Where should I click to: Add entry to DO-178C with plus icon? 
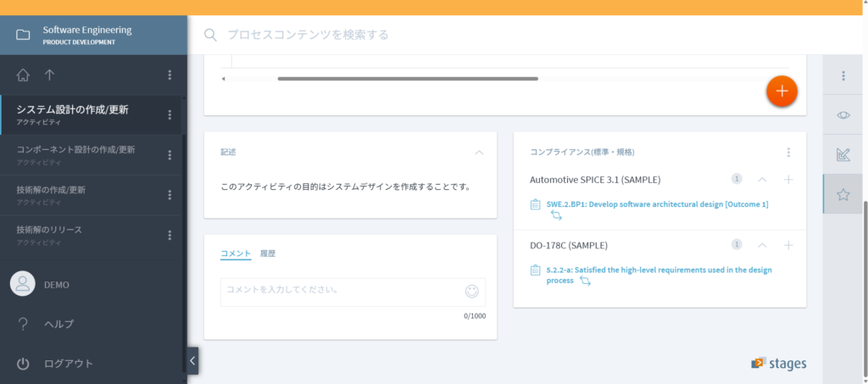pos(789,245)
